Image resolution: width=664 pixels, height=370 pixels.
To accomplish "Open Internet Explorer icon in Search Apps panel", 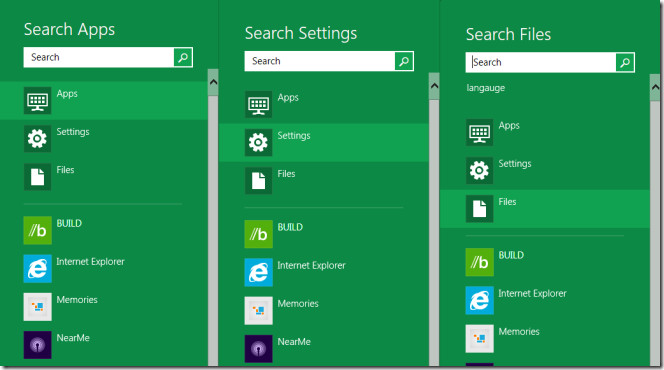I will (x=37, y=268).
